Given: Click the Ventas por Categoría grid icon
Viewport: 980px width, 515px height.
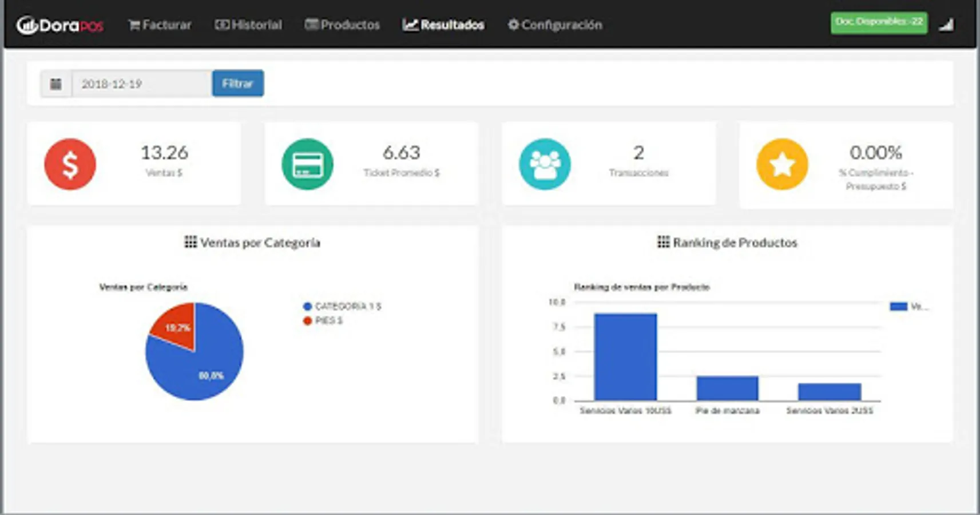Looking at the screenshot, I should [x=191, y=242].
